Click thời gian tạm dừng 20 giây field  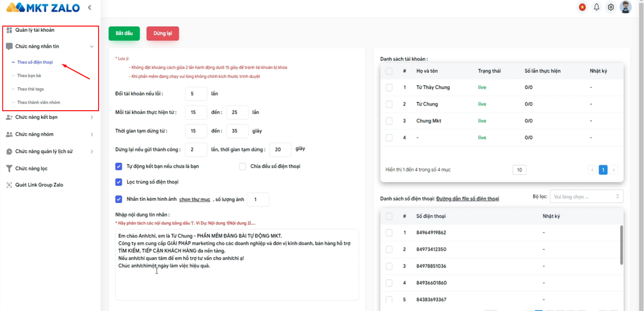click(x=280, y=149)
